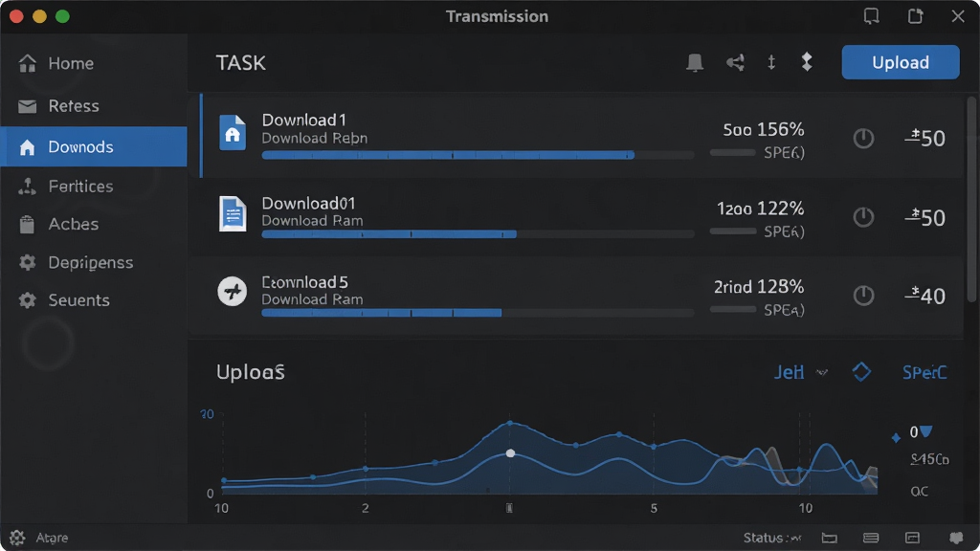Viewport: 980px width, 551px height.
Task: Click the copy window icon in title bar
Action: coord(915,15)
